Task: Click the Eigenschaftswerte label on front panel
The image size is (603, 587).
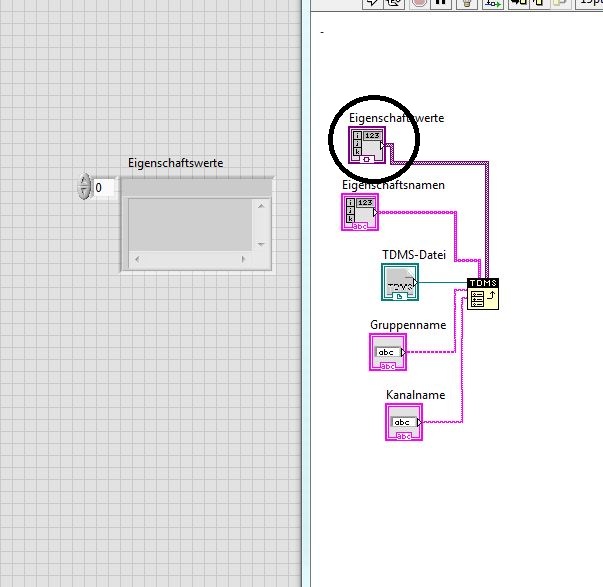Action: pos(175,163)
